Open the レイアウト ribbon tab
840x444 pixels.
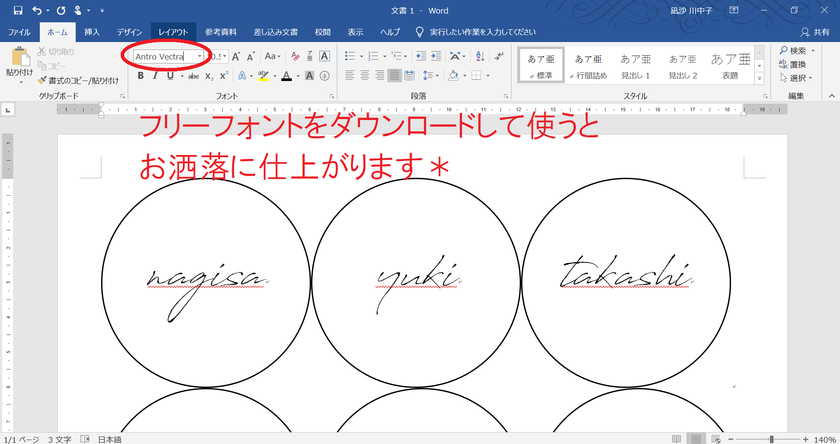coord(173,32)
